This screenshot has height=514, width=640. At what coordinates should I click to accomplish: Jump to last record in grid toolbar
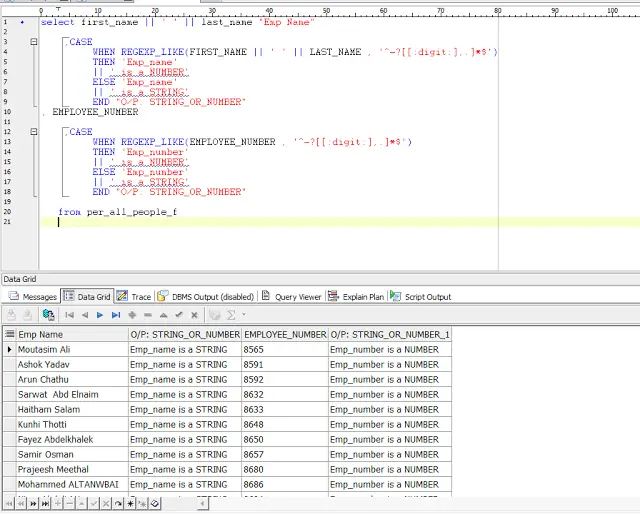116,315
